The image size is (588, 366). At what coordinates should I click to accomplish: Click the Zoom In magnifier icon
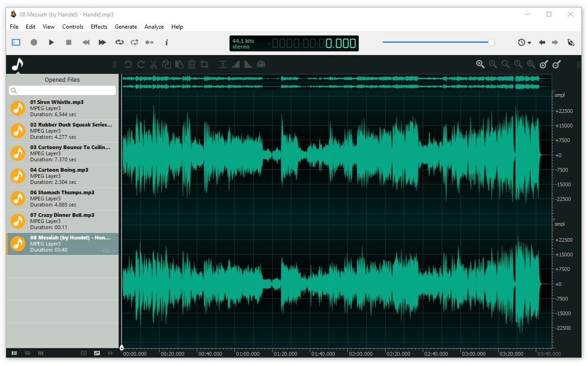pyautogui.click(x=480, y=64)
